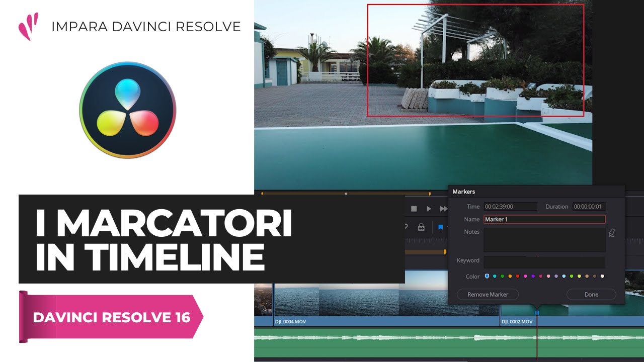Click Done in the Markers dialog
644x362 pixels.
tap(592, 295)
